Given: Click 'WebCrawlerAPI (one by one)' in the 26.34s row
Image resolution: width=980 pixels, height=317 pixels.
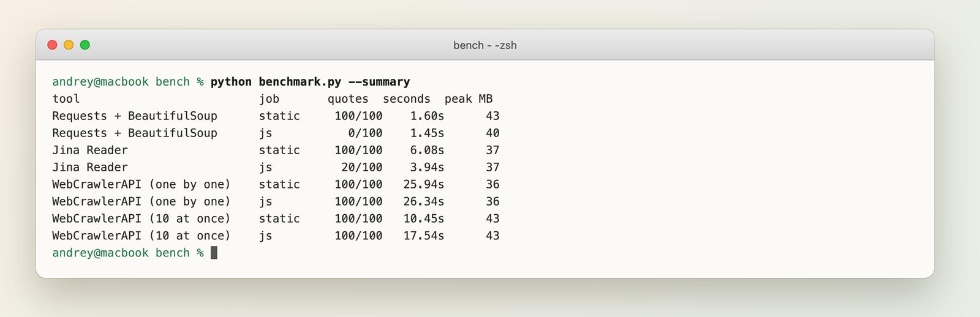Looking at the screenshot, I should pyautogui.click(x=141, y=202).
